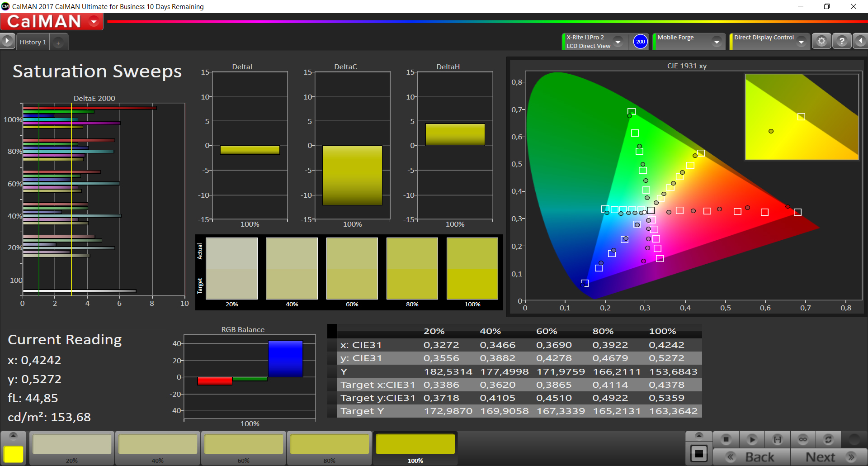Click the Target x:CIE31 row label

coord(377,385)
